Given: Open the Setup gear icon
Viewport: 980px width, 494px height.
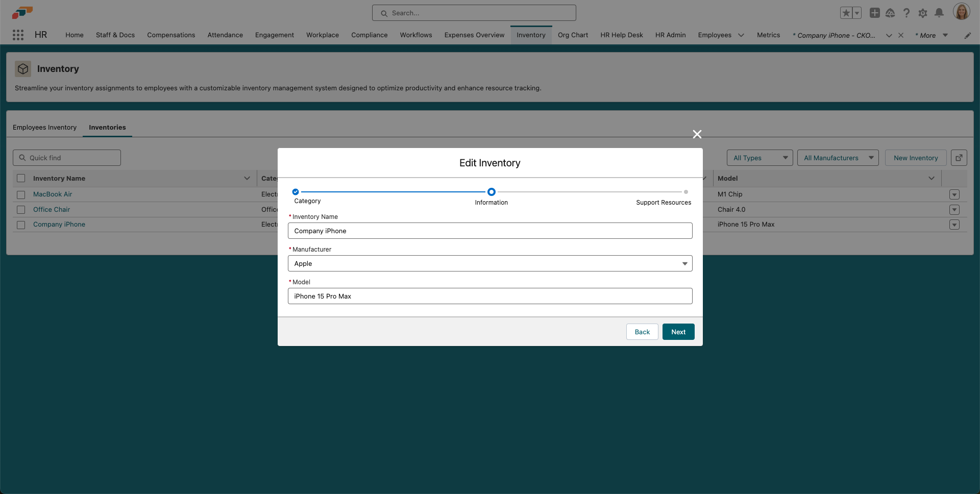Looking at the screenshot, I should pyautogui.click(x=922, y=13).
